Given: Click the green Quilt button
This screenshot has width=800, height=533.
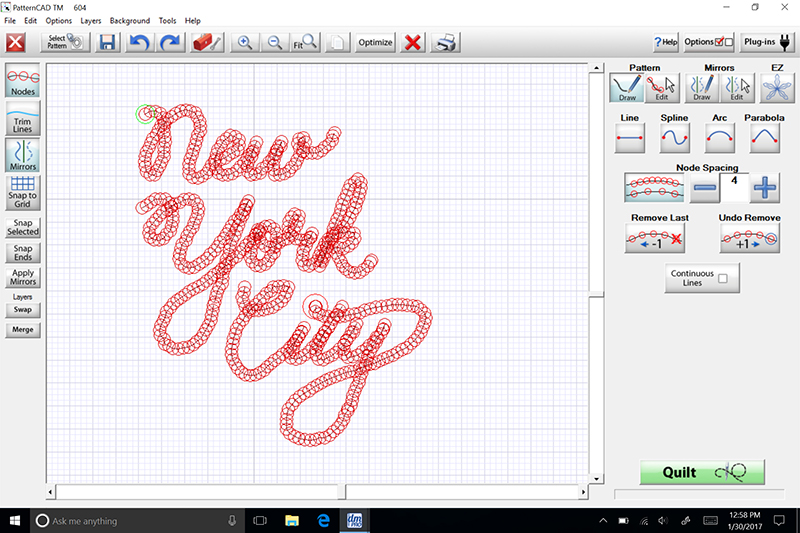Looking at the screenshot, I should pos(702,473).
